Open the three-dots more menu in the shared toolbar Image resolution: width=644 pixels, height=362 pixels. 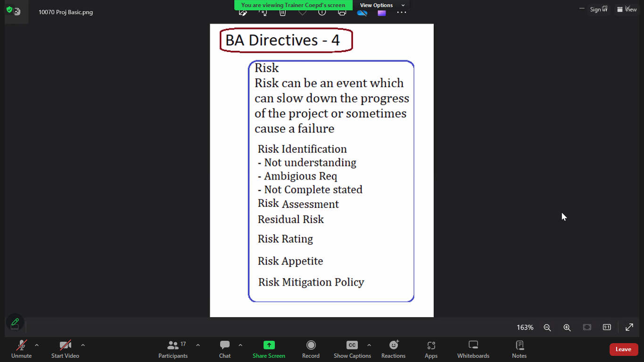(402, 13)
